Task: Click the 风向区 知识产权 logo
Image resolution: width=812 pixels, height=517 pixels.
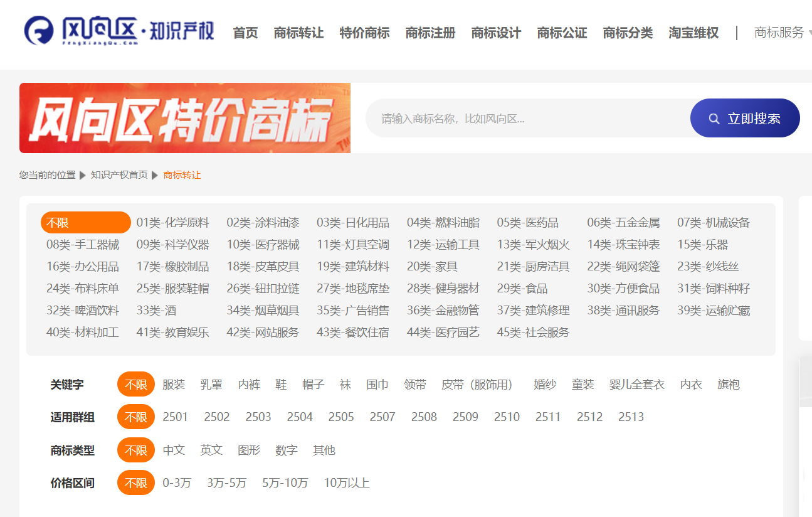Action: [119, 31]
